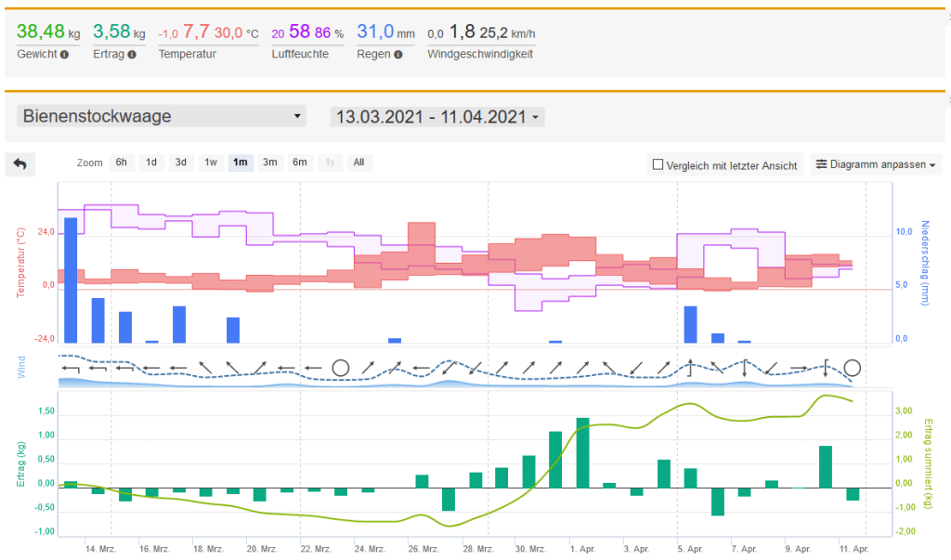
Task: Show All data in zoom
Action: (358, 163)
